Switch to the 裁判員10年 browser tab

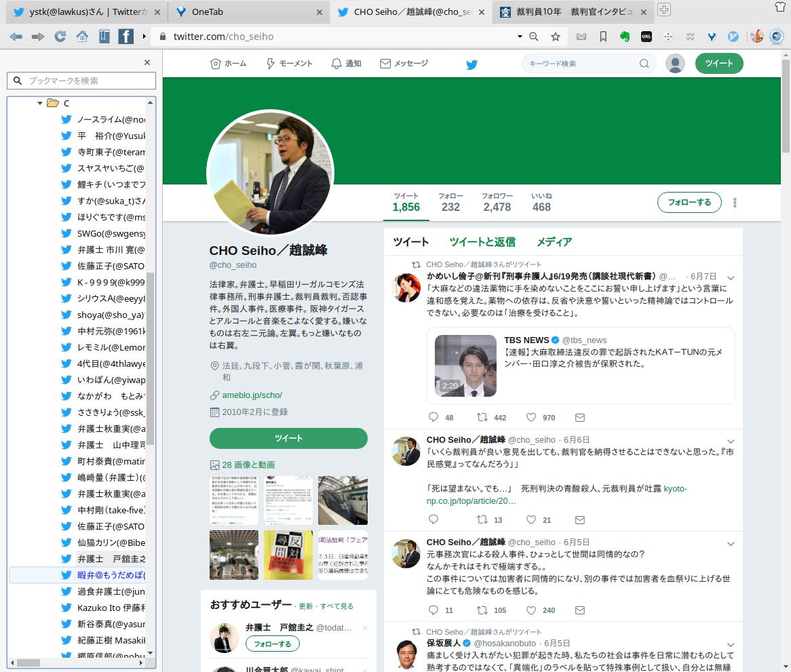click(x=573, y=12)
